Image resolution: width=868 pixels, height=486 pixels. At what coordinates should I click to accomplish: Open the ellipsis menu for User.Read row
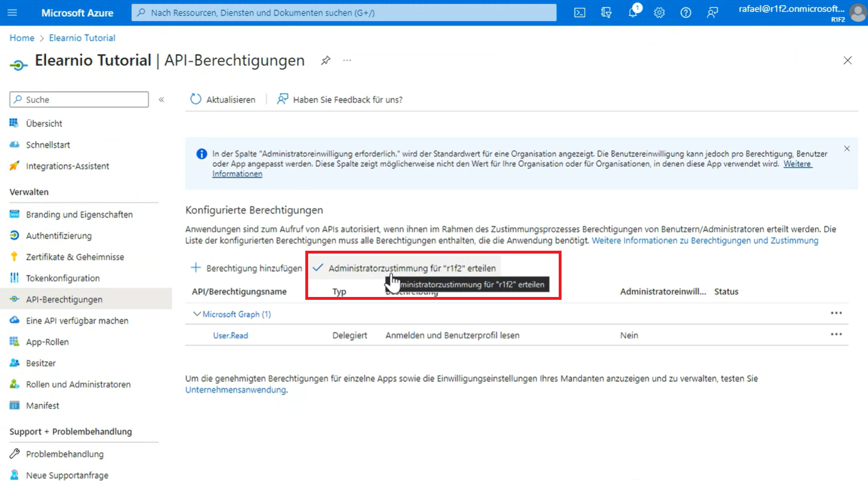pos(836,334)
